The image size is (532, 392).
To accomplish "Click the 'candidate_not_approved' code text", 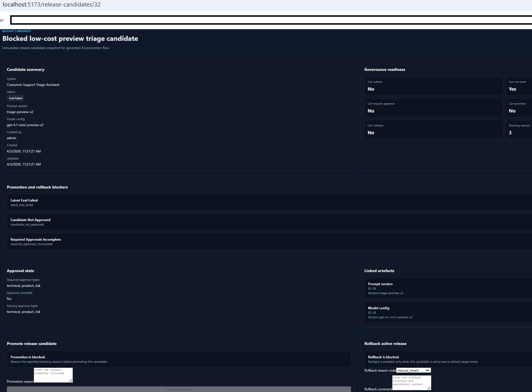I will click(x=27, y=224).
